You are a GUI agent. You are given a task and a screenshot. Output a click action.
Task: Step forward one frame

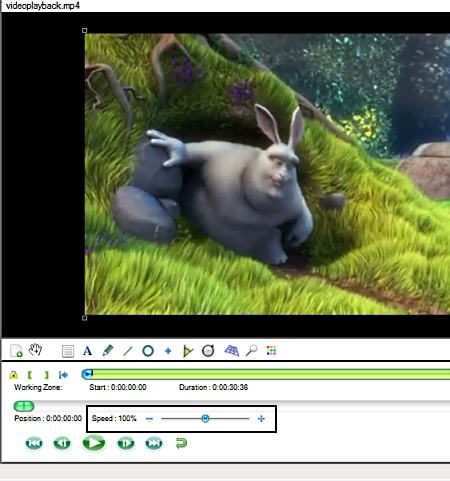point(126,443)
